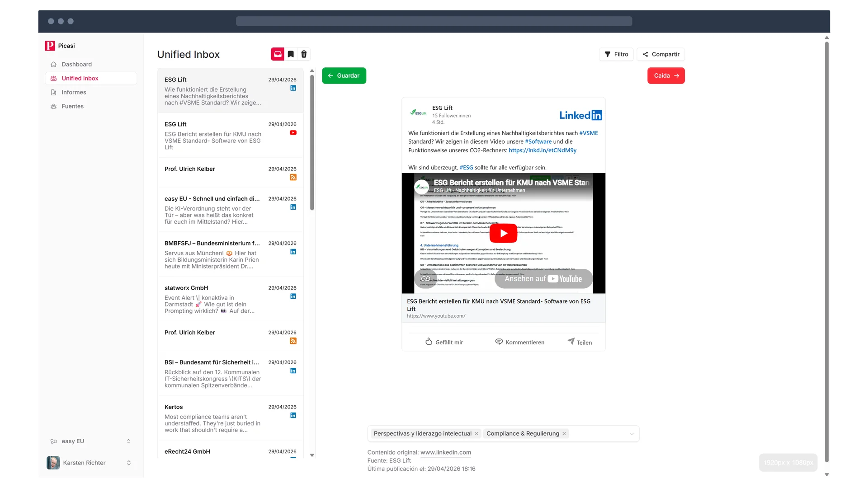This screenshot has width=868, height=488.
Task: Click the Fuentes sources icon
Action: coord(54,106)
